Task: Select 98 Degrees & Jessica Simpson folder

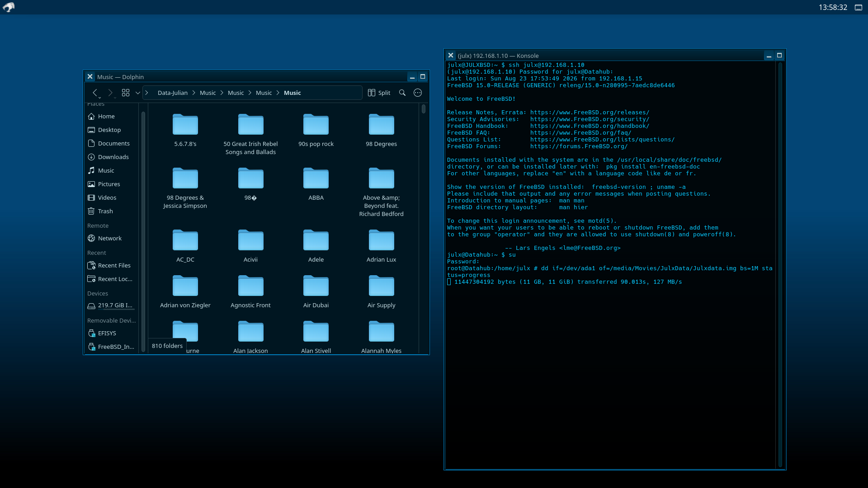Action: coord(185,188)
